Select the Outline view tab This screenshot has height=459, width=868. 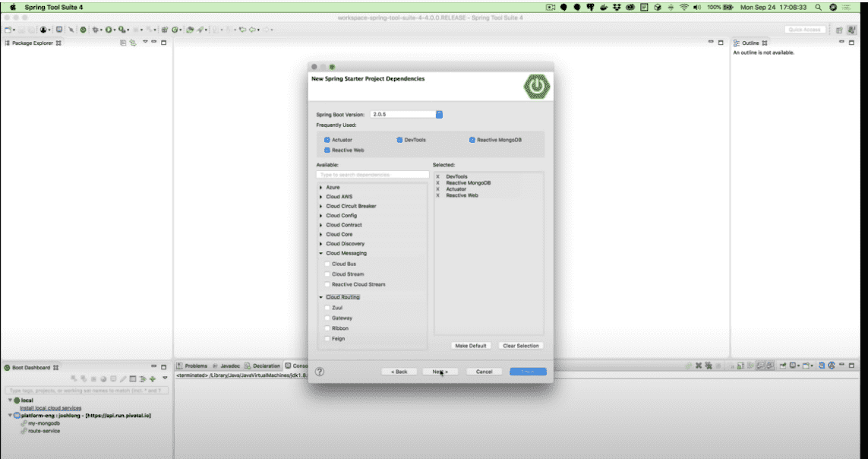(750, 43)
